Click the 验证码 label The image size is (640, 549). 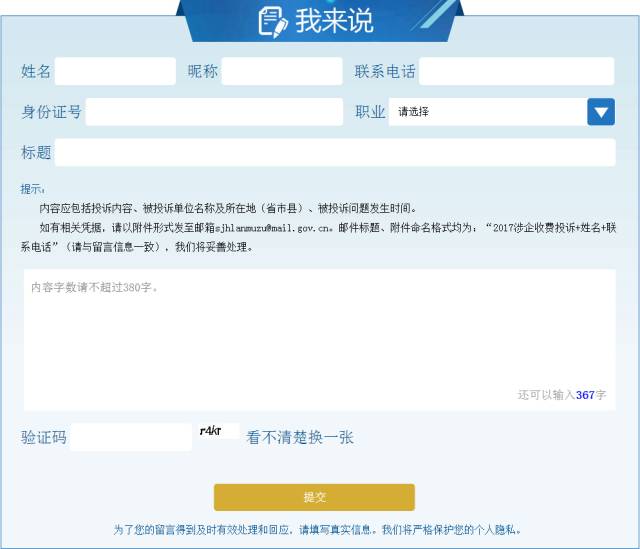pyautogui.click(x=44, y=438)
